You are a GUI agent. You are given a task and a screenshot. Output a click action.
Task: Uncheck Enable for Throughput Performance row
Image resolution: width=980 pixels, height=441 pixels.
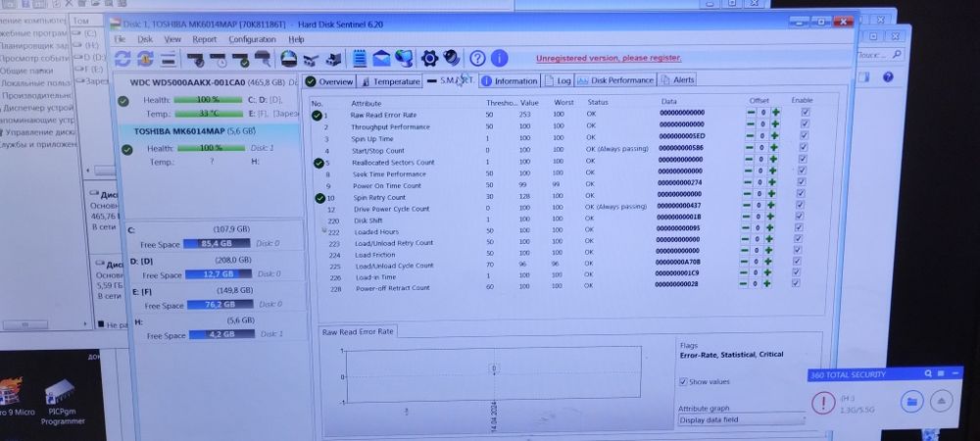(805, 123)
